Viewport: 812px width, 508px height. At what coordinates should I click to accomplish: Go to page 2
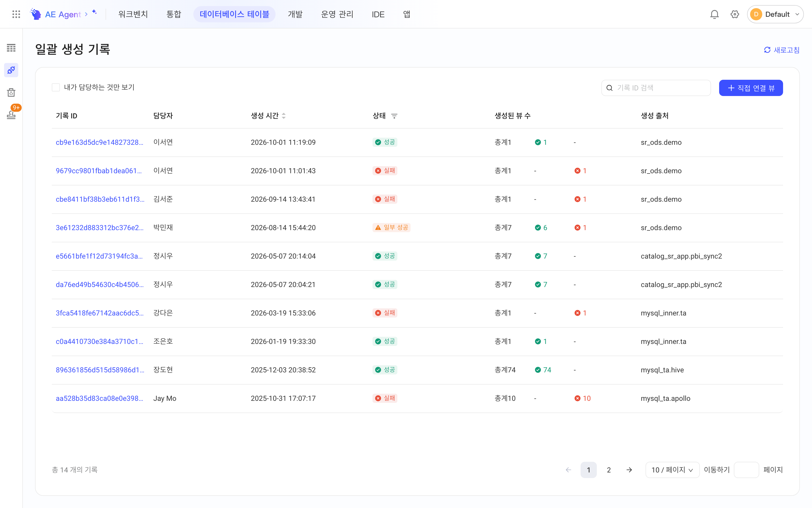[609, 470]
